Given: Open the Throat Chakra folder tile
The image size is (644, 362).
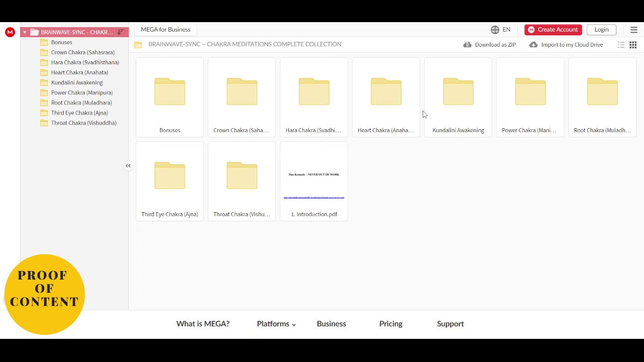Looking at the screenshot, I should coord(242,181).
